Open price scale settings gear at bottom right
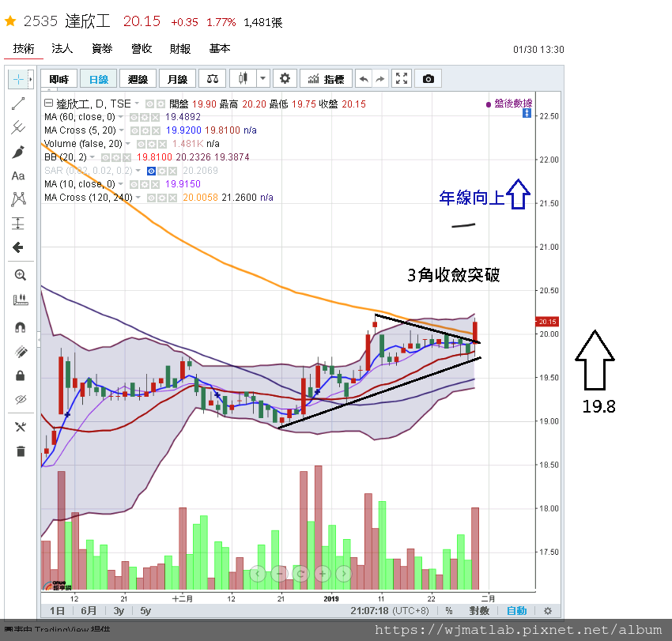Viewport: 672px width, 641px height. click(548, 611)
